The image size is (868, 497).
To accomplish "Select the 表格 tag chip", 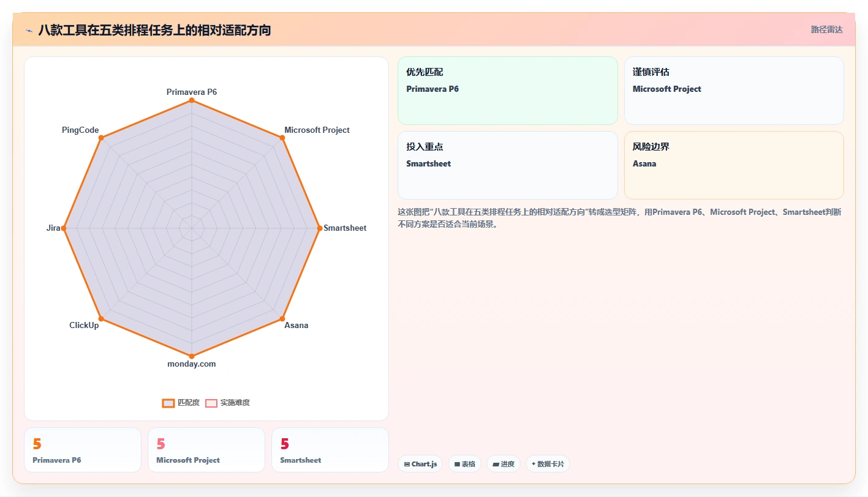I will (465, 464).
